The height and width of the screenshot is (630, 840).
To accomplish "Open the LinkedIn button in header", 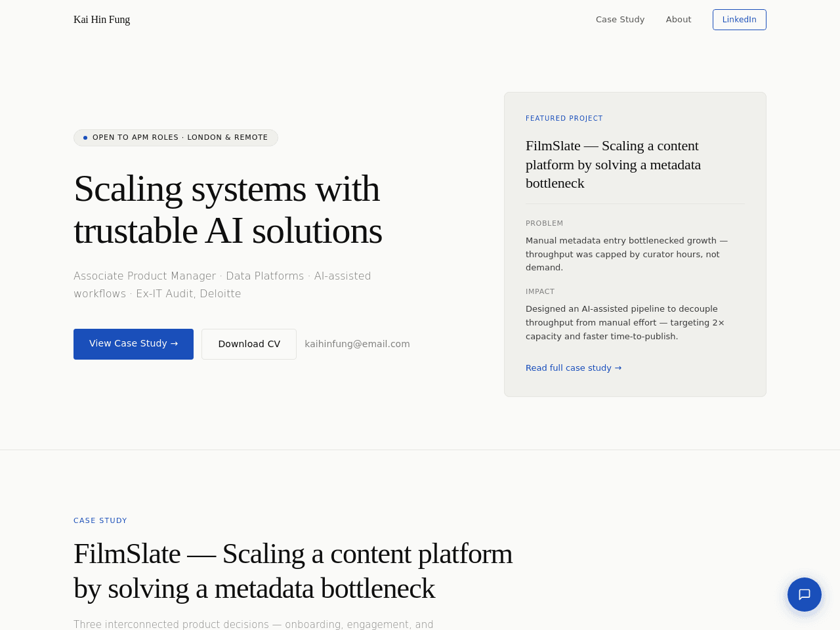I will coord(740,20).
